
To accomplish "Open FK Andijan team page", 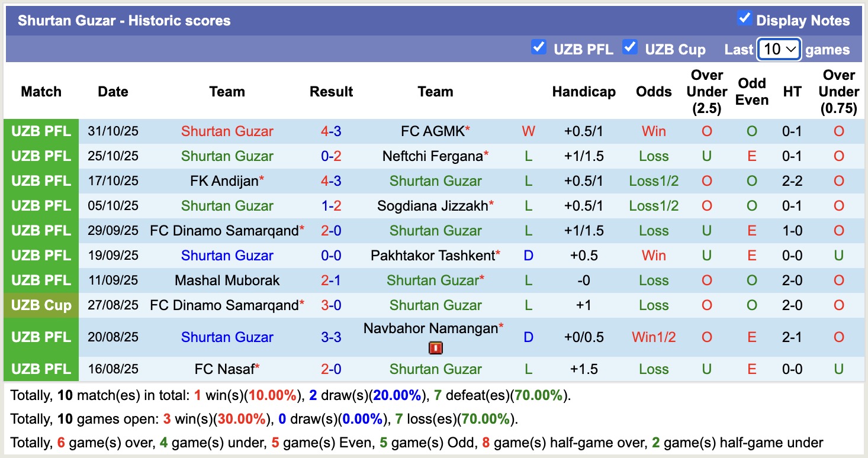I will coord(224,181).
